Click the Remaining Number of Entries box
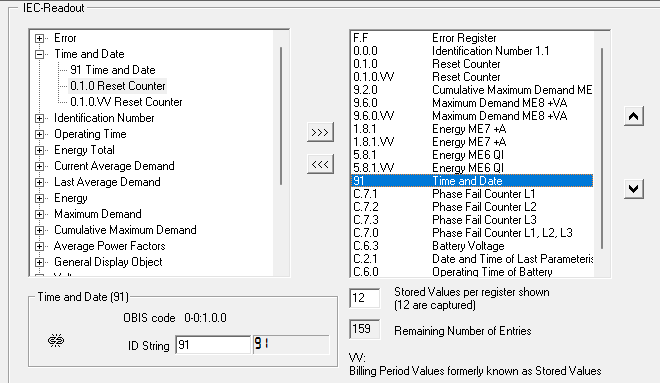 click(x=365, y=329)
